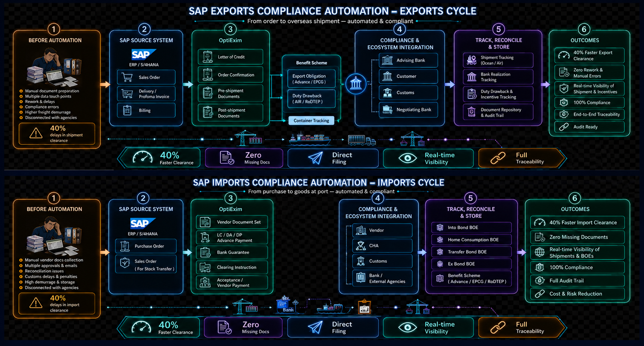
Task: Select the Home Consumption BOE icon
Action: [x=440, y=239]
